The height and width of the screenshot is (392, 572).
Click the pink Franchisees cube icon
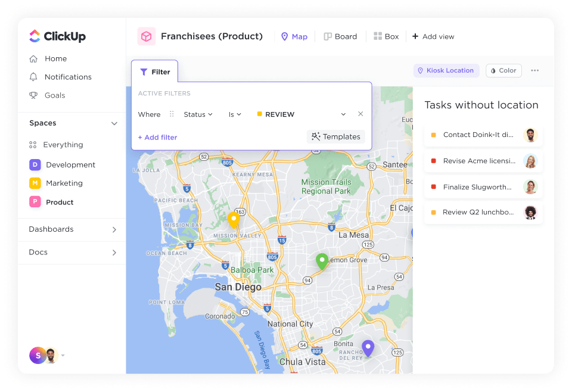click(147, 36)
